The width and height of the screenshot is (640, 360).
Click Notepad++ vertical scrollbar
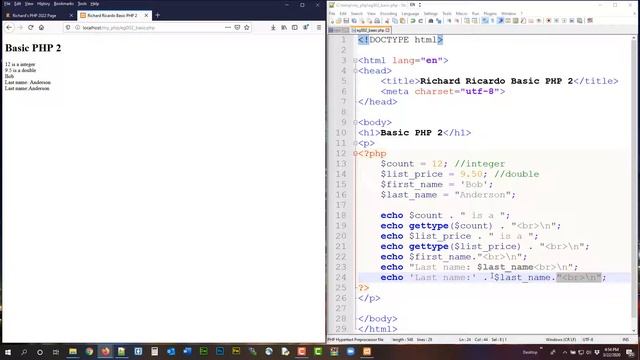[x=634, y=184]
